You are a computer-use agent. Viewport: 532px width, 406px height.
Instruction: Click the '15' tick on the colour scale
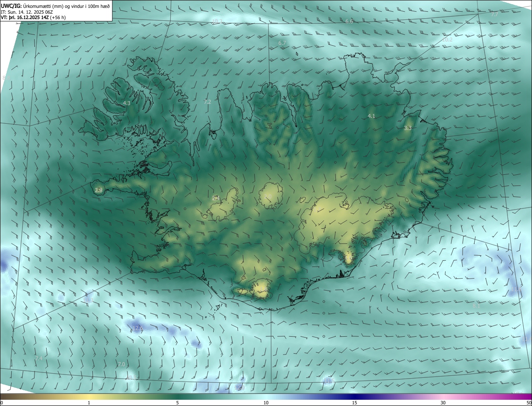tap(355, 403)
